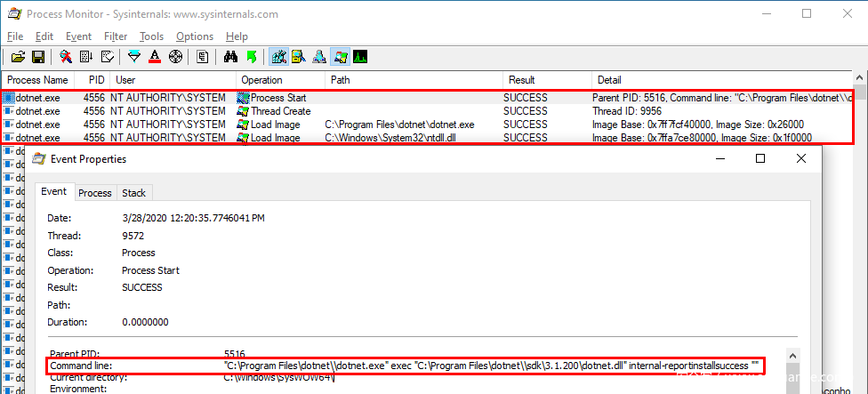Toggle the Autoscroll toolbar button

click(86, 57)
